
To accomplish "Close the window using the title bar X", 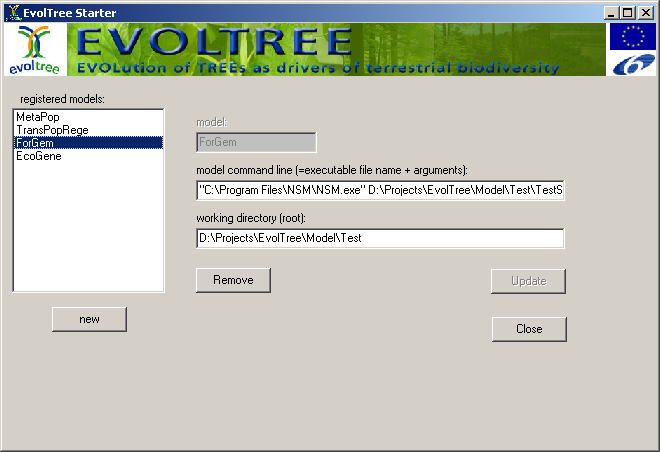I will 644,12.
